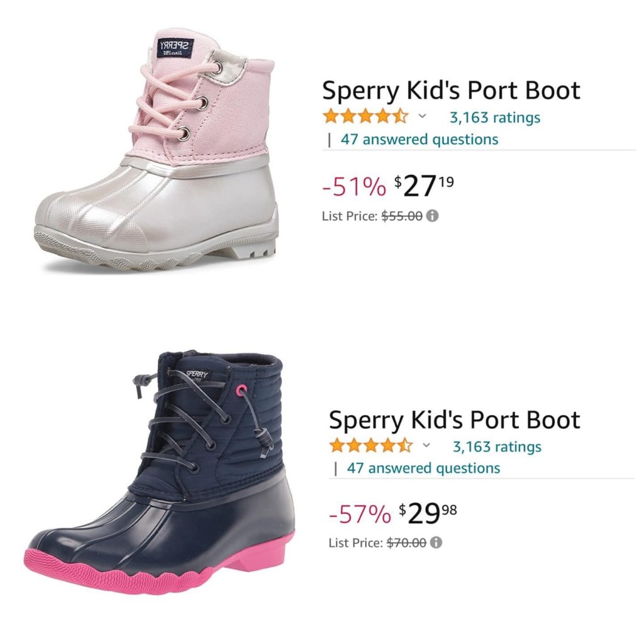Click the star rating for the pink boot

click(x=365, y=117)
